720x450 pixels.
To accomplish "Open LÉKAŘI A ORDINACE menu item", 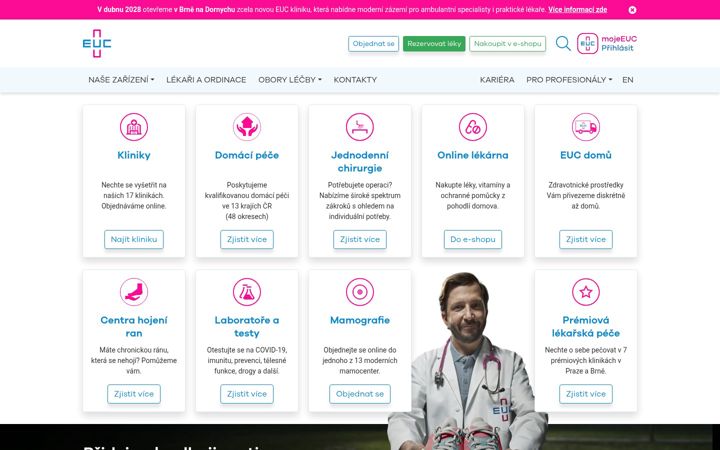I will pyautogui.click(x=206, y=80).
